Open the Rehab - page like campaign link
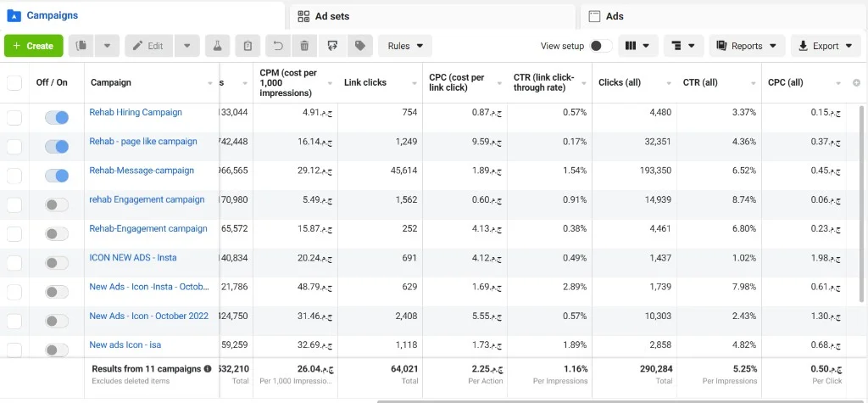Image resolution: width=868 pixels, height=403 pixels. pyautogui.click(x=143, y=142)
